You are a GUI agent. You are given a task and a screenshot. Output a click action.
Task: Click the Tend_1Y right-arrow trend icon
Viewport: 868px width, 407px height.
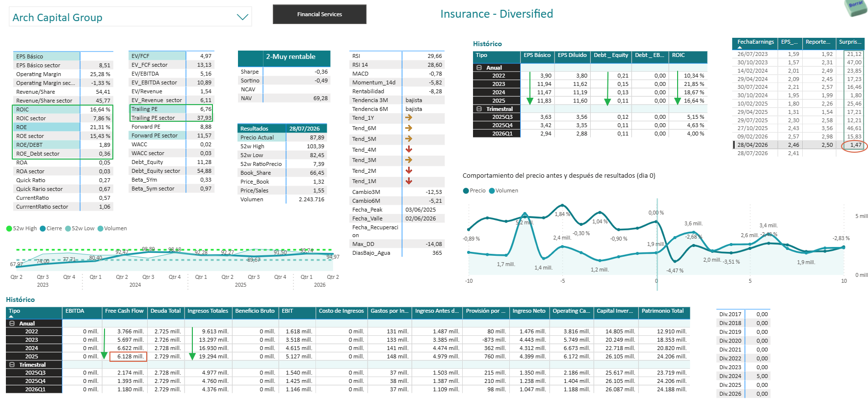[409, 118]
